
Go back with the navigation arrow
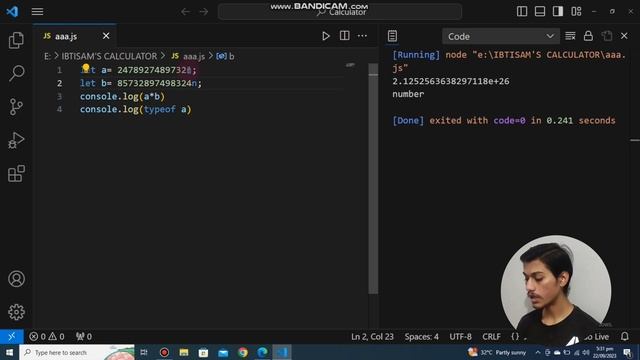(185, 12)
